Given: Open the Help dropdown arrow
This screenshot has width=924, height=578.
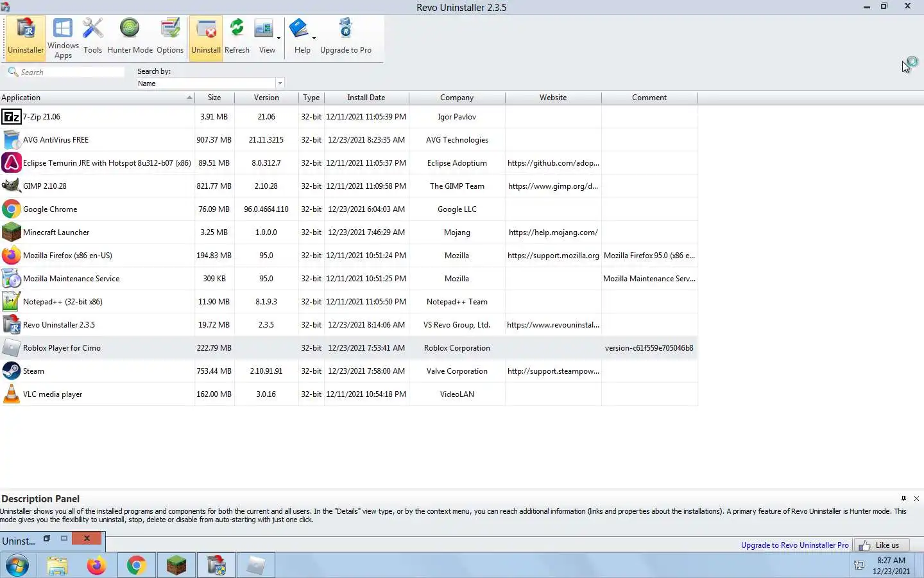Looking at the screenshot, I should (314, 38).
